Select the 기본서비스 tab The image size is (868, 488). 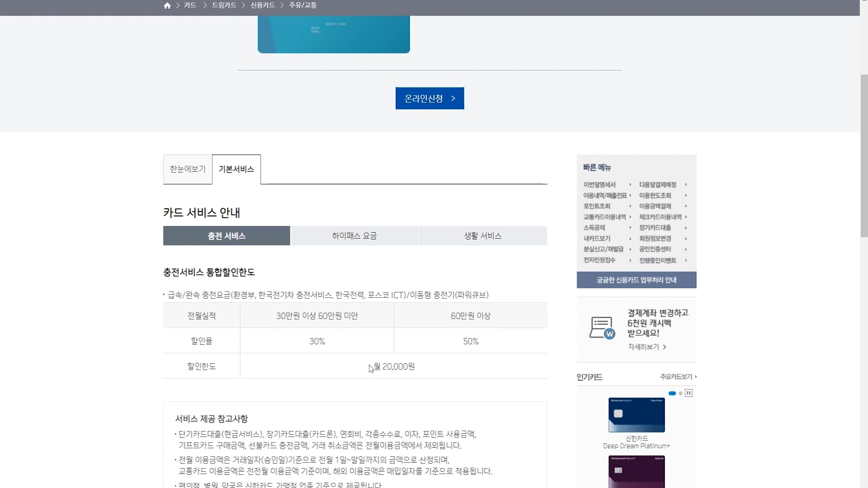[x=236, y=169]
